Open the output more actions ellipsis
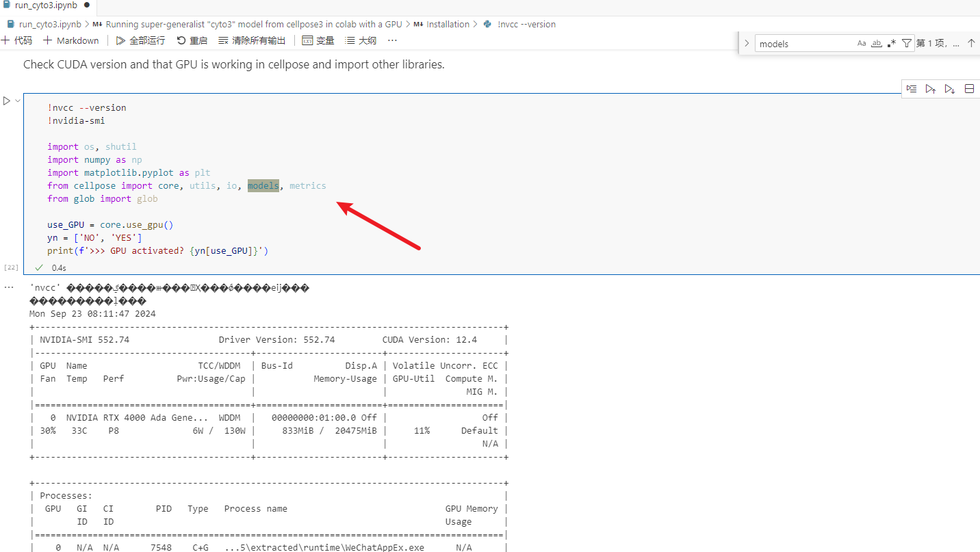The height and width of the screenshot is (552, 980). [x=9, y=287]
